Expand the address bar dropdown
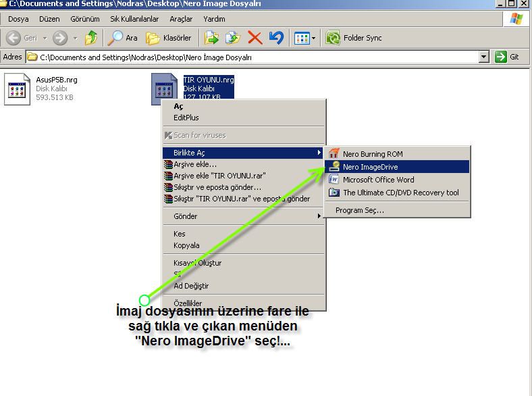The image size is (532, 396). pyautogui.click(x=484, y=57)
